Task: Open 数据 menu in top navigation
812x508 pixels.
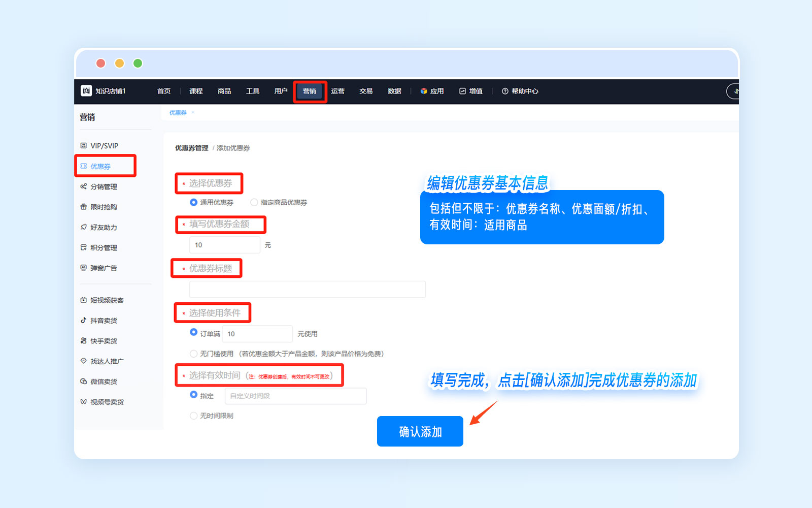Action: (394, 91)
